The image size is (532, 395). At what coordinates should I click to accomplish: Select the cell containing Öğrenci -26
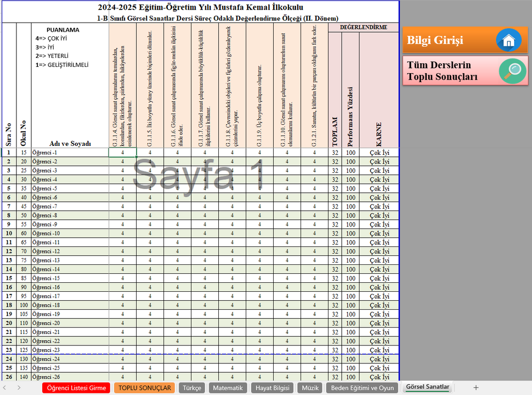[70, 377]
